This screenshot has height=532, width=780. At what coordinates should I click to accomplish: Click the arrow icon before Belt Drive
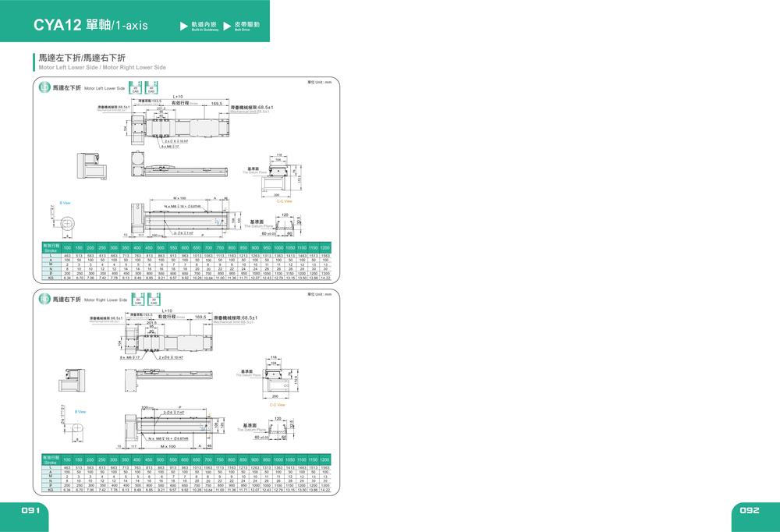click(227, 26)
